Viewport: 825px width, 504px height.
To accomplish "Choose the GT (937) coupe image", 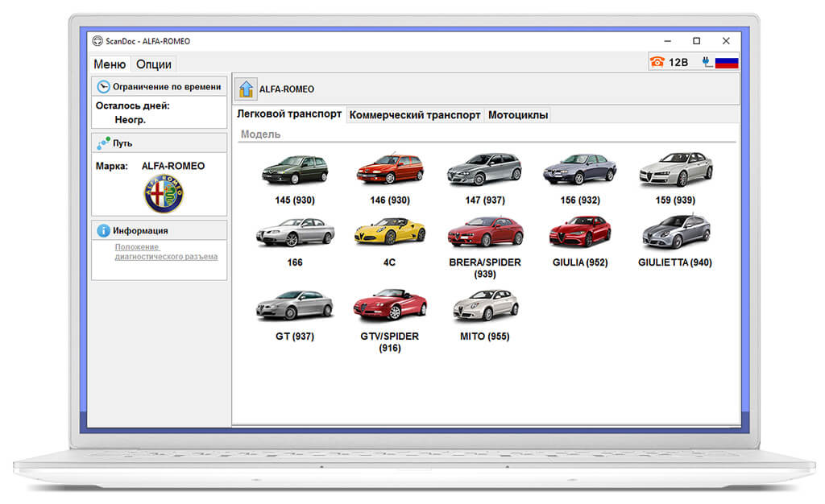I will coord(295,305).
